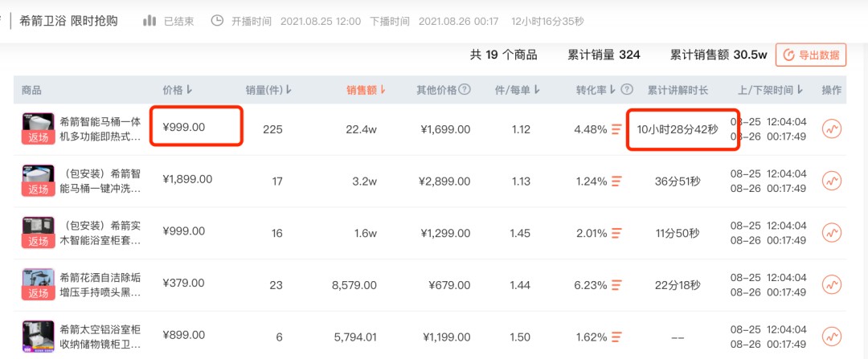Screen dimensions: 868x359
Task: Sort table by 价格 column
Action: pyautogui.click(x=190, y=90)
